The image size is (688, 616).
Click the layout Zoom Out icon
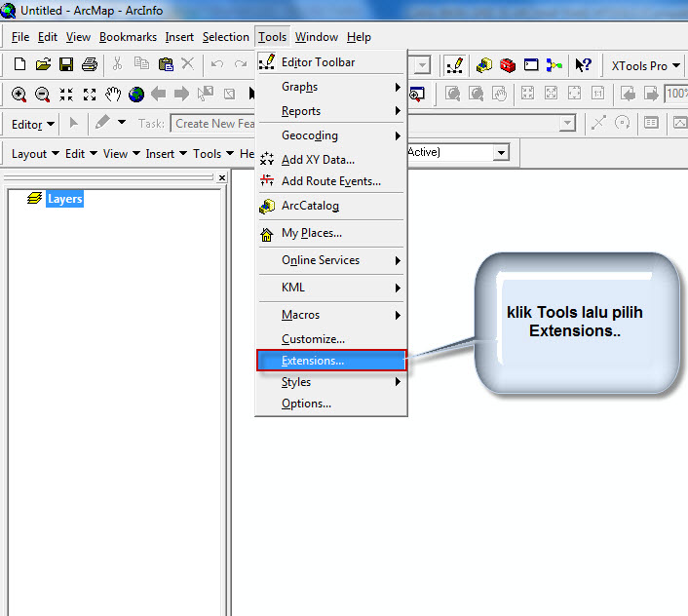[477, 94]
